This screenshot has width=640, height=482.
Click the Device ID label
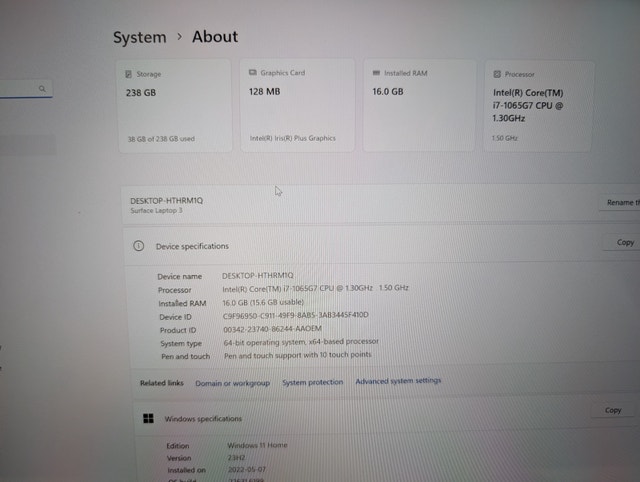click(176, 317)
